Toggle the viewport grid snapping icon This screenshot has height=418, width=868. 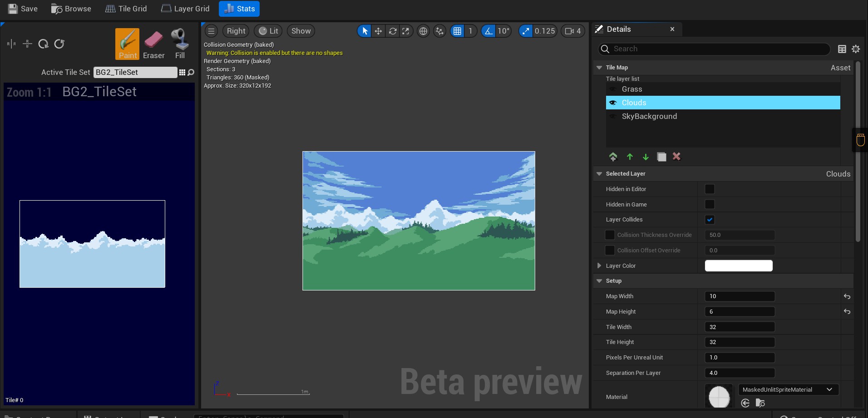457,31
